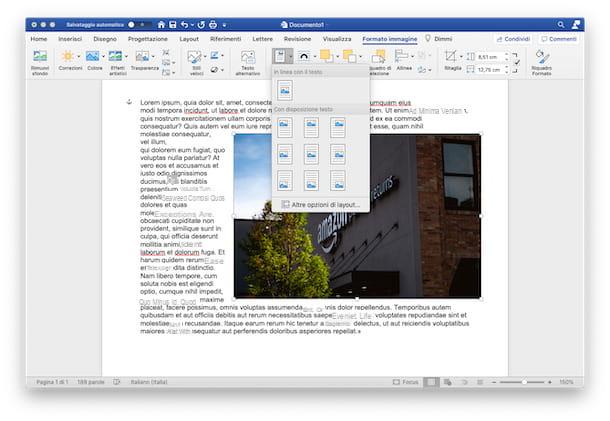
Task: Click the Condividi button
Action: point(514,39)
